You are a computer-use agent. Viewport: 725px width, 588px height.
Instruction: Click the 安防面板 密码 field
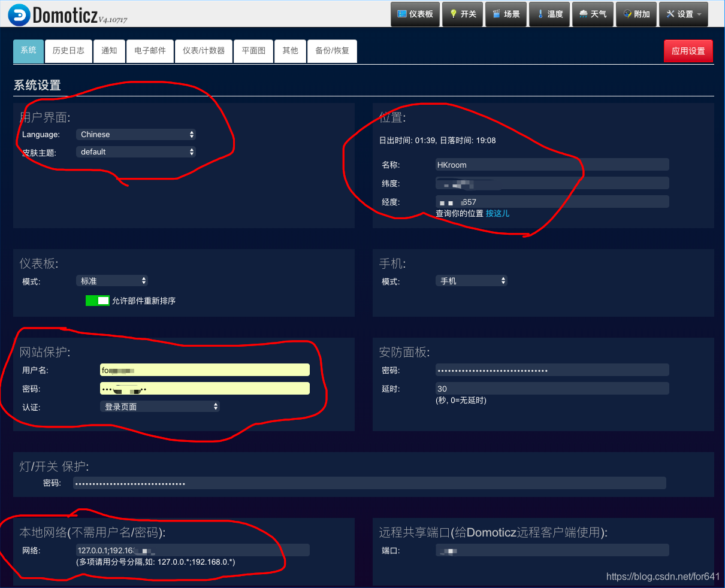coord(552,370)
